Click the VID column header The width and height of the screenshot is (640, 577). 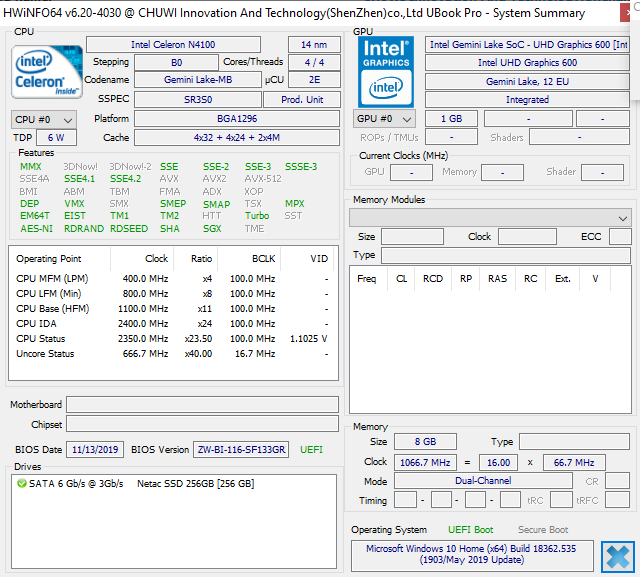pos(319,259)
